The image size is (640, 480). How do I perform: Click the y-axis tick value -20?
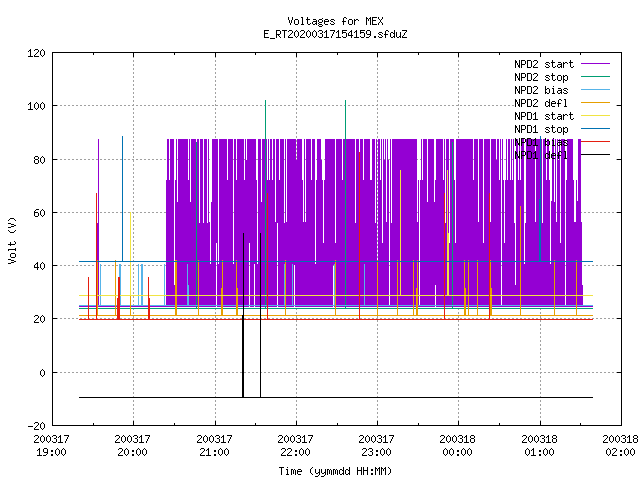(x=36, y=426)
